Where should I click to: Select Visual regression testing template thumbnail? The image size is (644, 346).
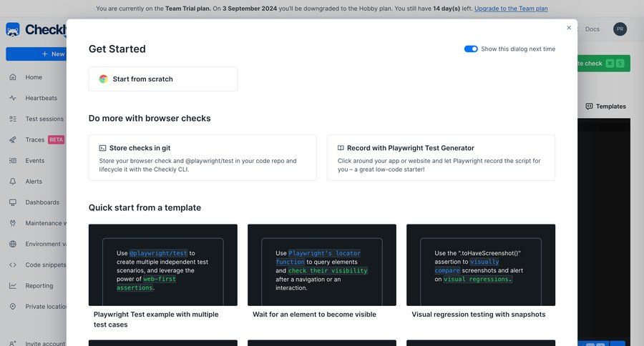(481, 265)
